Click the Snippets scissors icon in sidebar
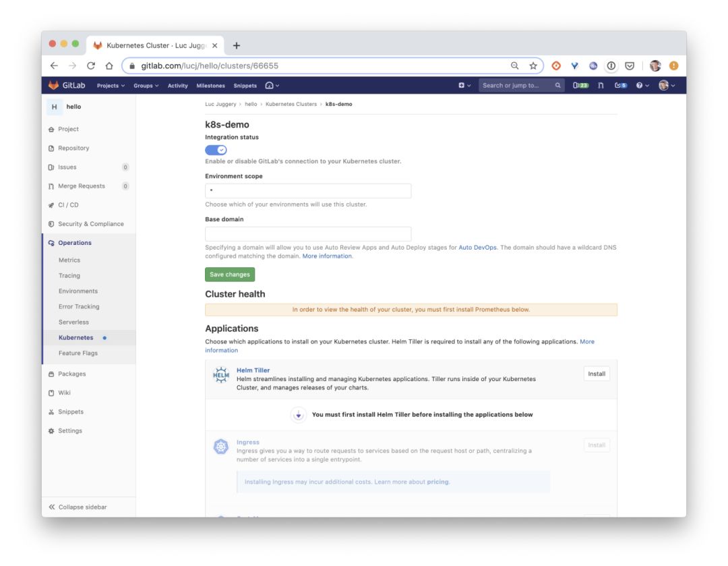Screen dimensions: 728x566 click(x=51, y=412)
